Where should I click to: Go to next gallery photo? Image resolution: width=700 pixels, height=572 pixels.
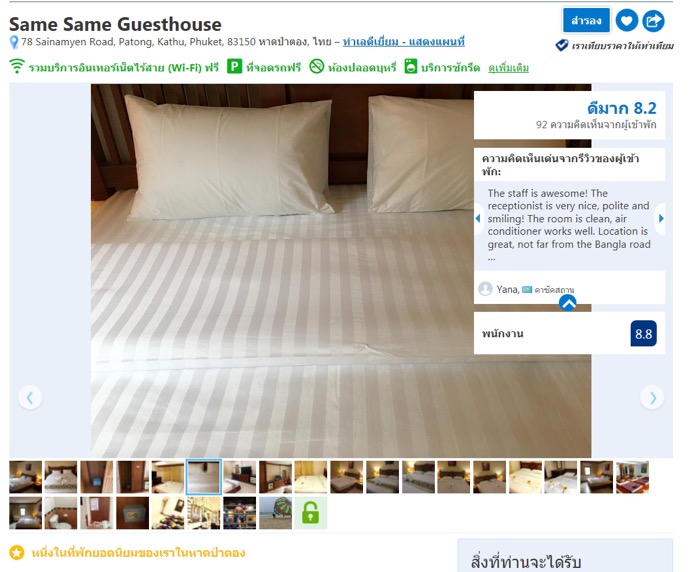652,397
